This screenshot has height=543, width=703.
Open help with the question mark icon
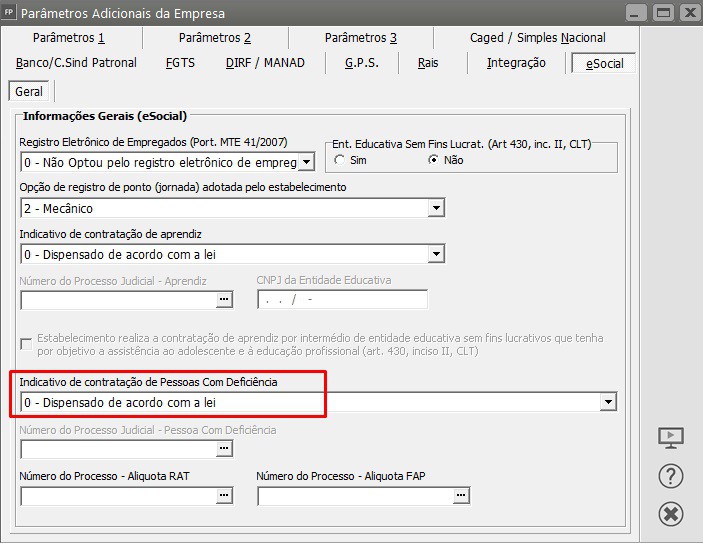pos(671,476)
